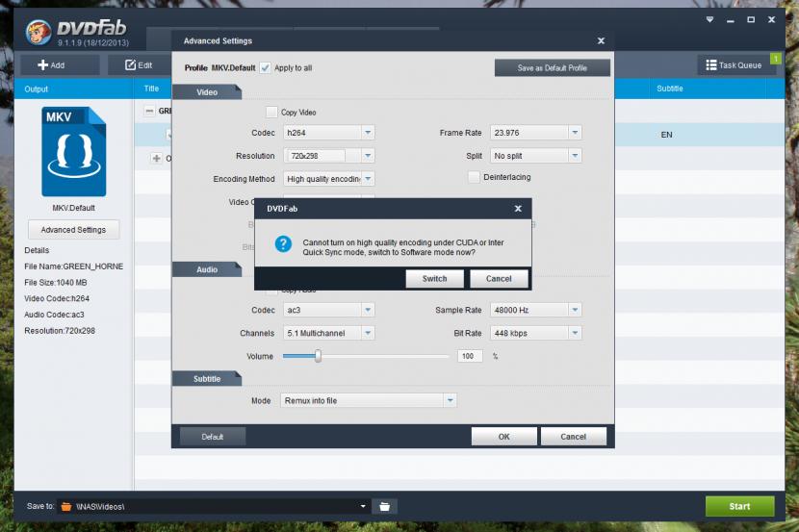Open the audio Codec ac3 dropdown

pos(328,310)
